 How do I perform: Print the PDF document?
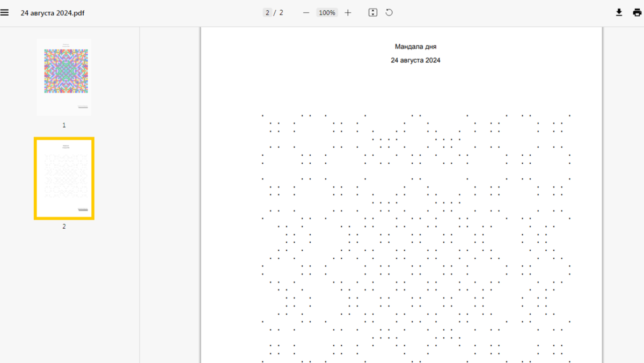tap(636, 13)
